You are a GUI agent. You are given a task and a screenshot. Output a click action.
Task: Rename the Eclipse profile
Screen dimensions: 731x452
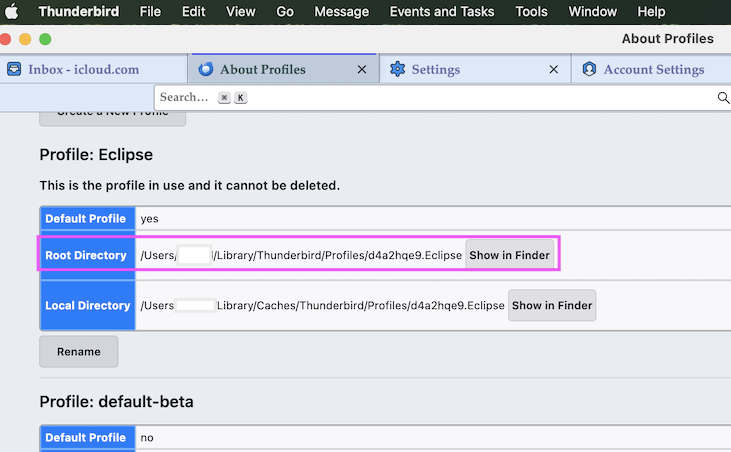point(78,352)
